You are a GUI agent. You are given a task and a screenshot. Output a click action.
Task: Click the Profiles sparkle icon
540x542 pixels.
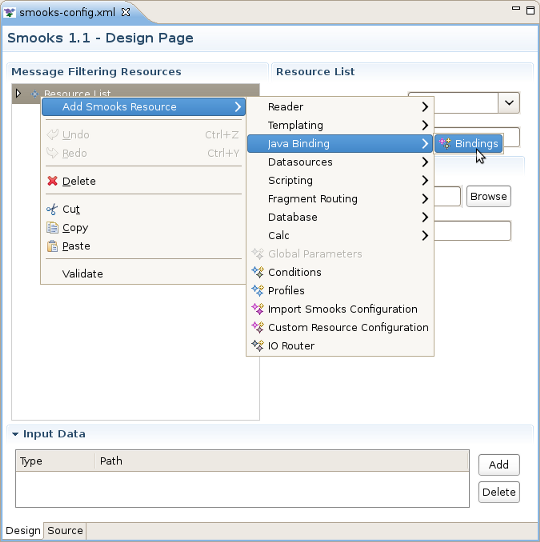point(258,290)
